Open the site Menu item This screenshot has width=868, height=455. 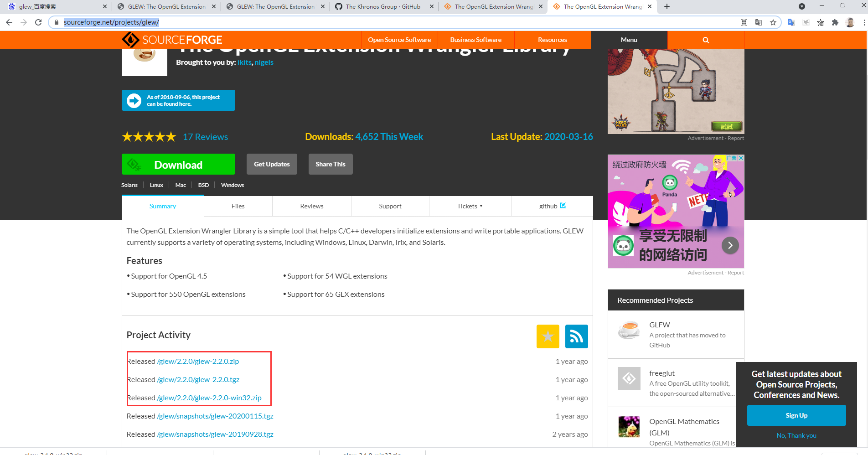pyautogui.click(x=629, y=40)
